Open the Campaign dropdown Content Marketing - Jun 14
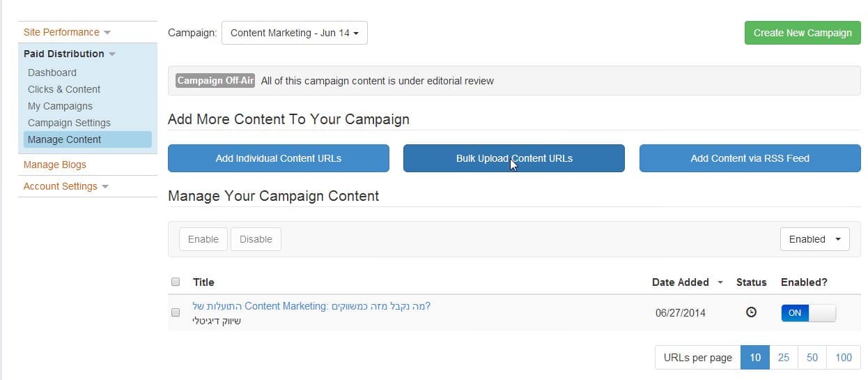Screen dimensions: 868x380 click(295, 33)
